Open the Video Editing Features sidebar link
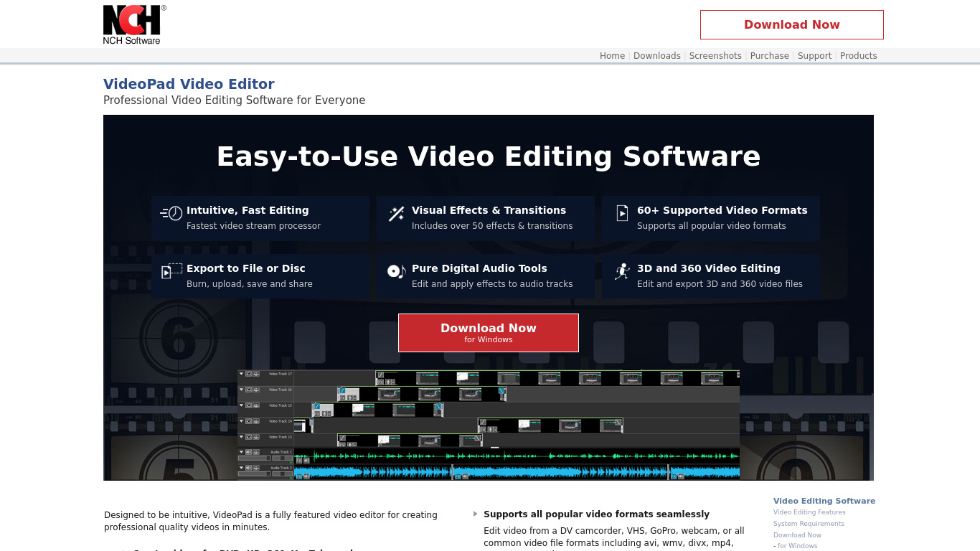980x551 pixels. (809, 512)
